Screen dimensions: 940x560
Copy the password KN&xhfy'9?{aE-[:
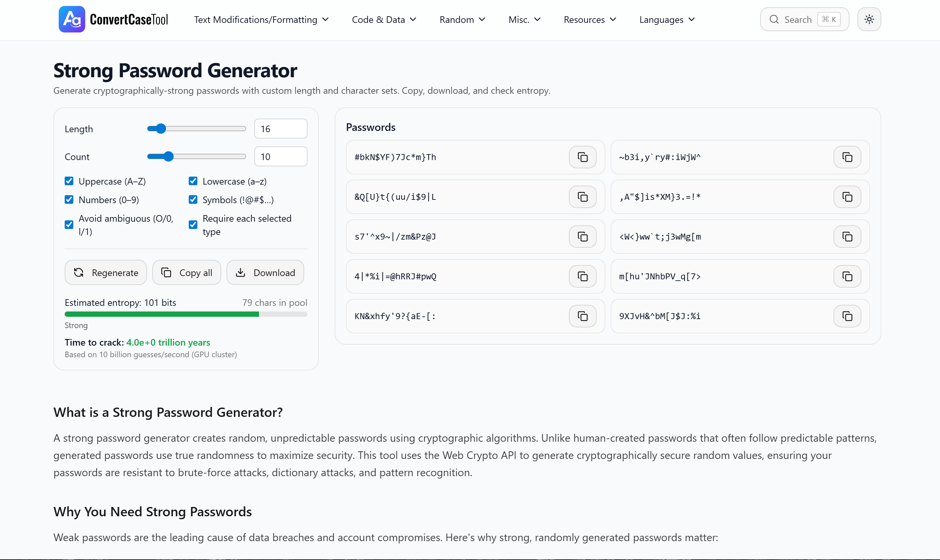point(582,316)
